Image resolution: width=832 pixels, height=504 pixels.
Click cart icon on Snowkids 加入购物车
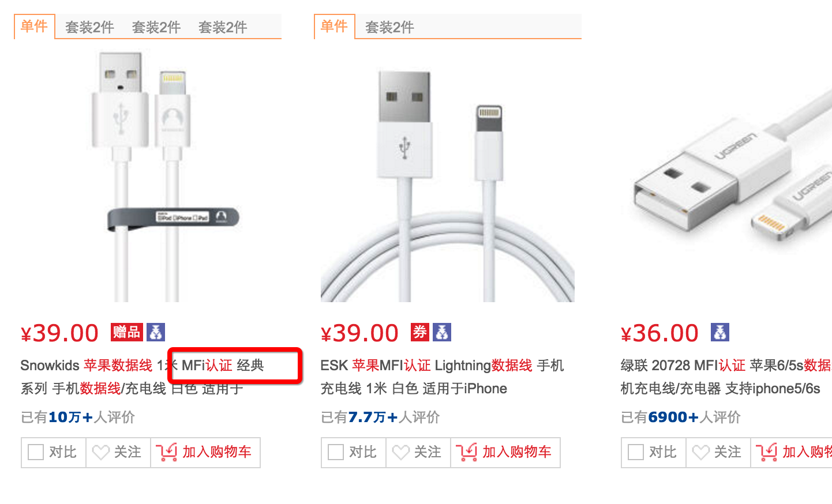pos(166,452)
